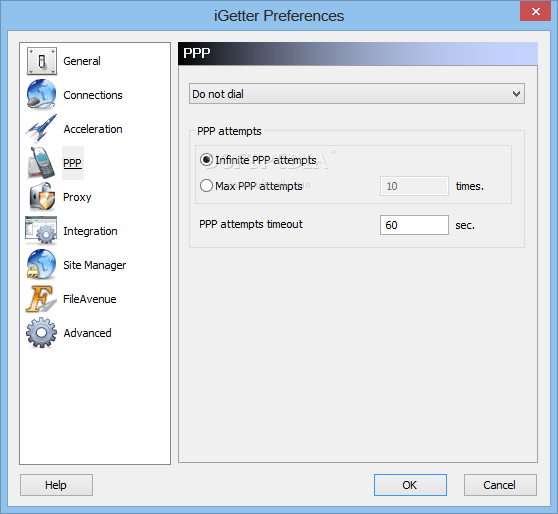Image resolution: width=558 pixels, height=514 pixels.
Task: Switch to Connections preferences label
Action: (x=93, y=95)
